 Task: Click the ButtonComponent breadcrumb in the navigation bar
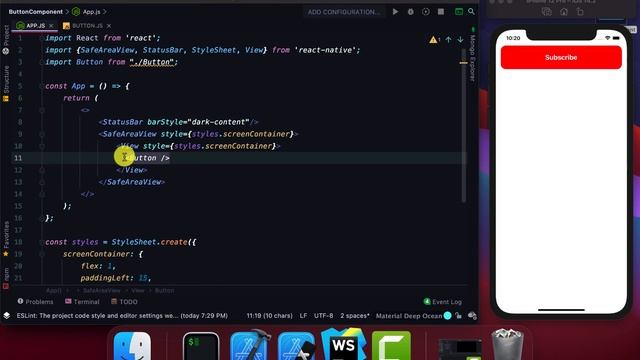[x=36, y=12]
